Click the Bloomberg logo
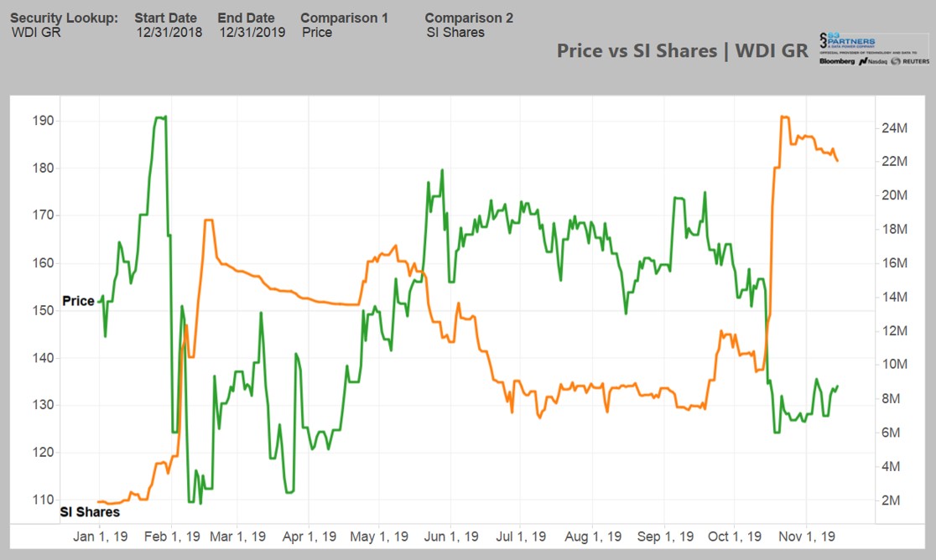Screen dimensions: 936x560 (836, 61)
